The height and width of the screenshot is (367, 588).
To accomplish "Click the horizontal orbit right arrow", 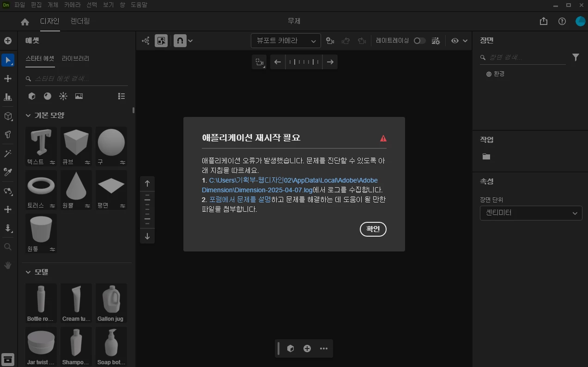I will point(330,62).
